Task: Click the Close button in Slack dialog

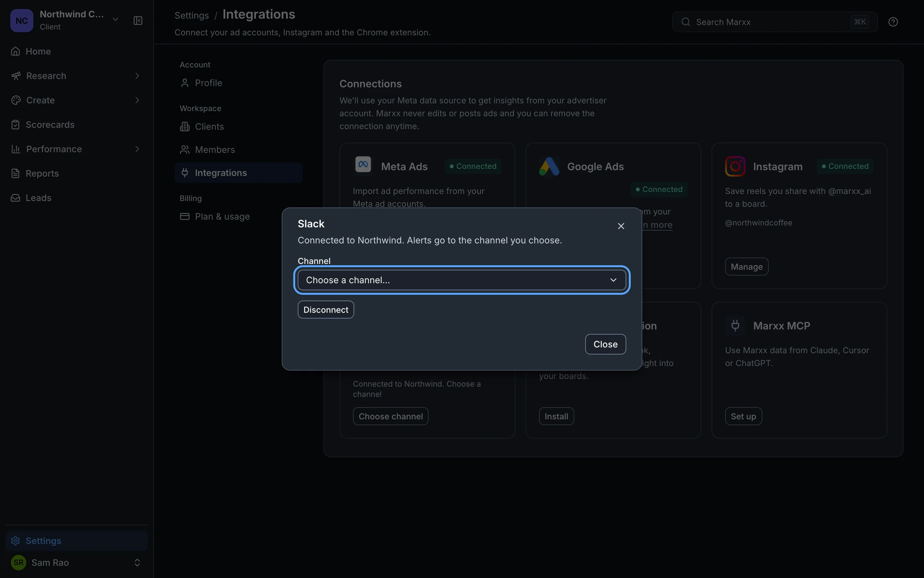Action: [x=605, y=344]
